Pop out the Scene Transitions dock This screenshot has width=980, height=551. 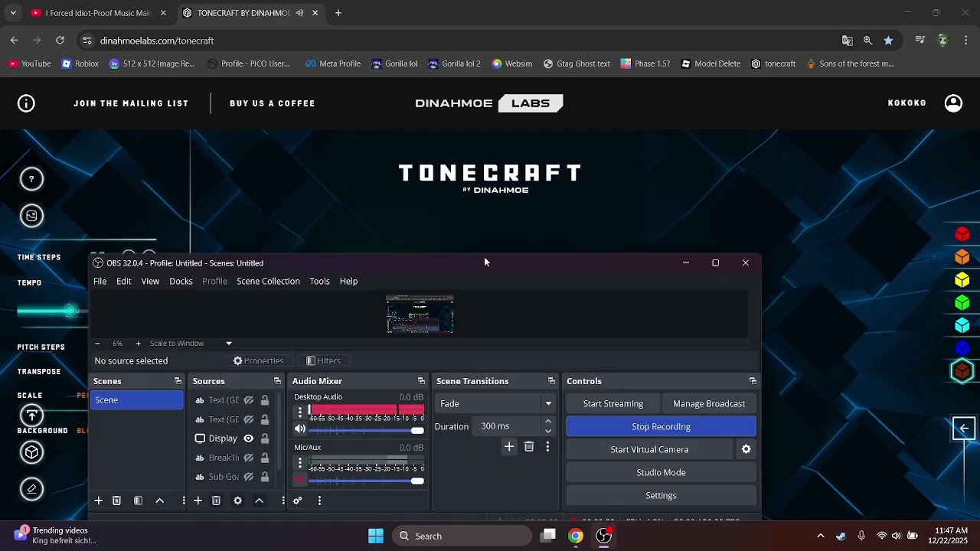tap(551, 381)
